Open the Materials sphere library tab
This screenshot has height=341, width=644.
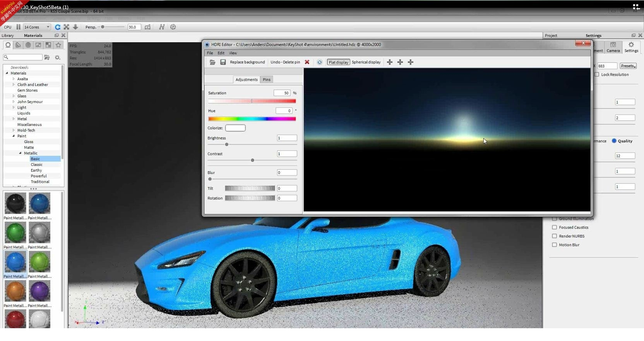click(8, 45)
